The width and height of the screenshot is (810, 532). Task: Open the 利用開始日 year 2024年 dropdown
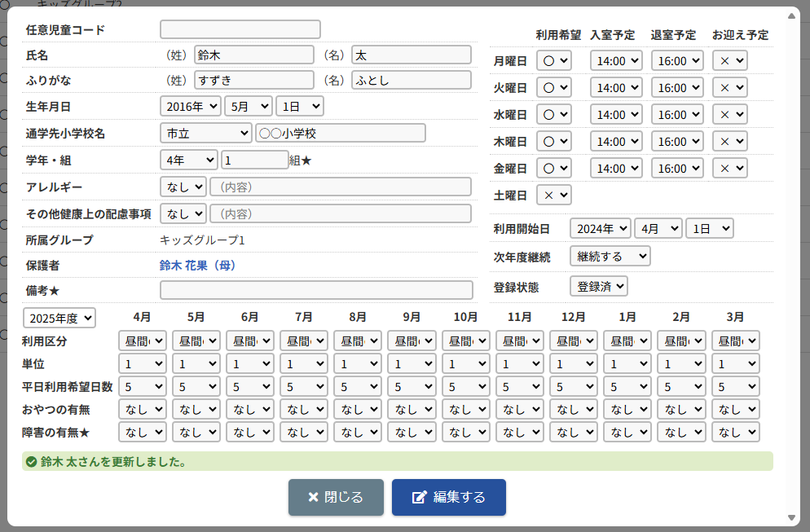600,228
